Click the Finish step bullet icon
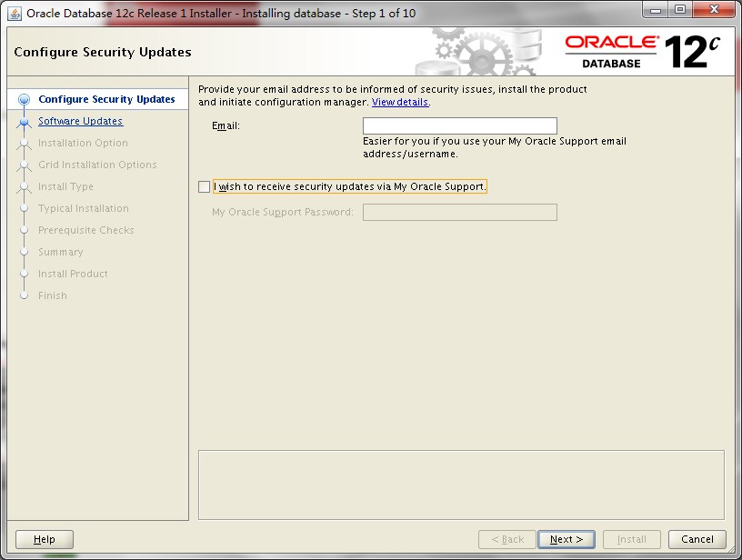 coord(25,295)
